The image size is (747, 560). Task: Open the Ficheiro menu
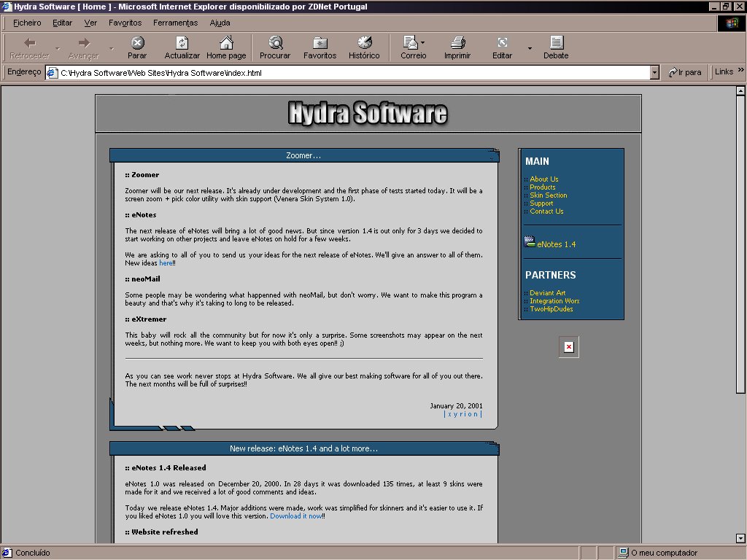click(x=26, y=23)
